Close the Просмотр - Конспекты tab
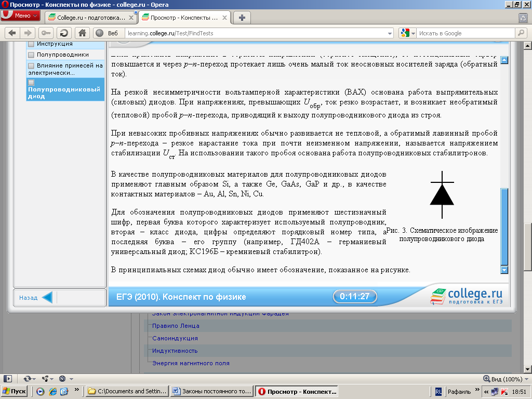Viewport: 532px width, 399px height. coord(224,18)
